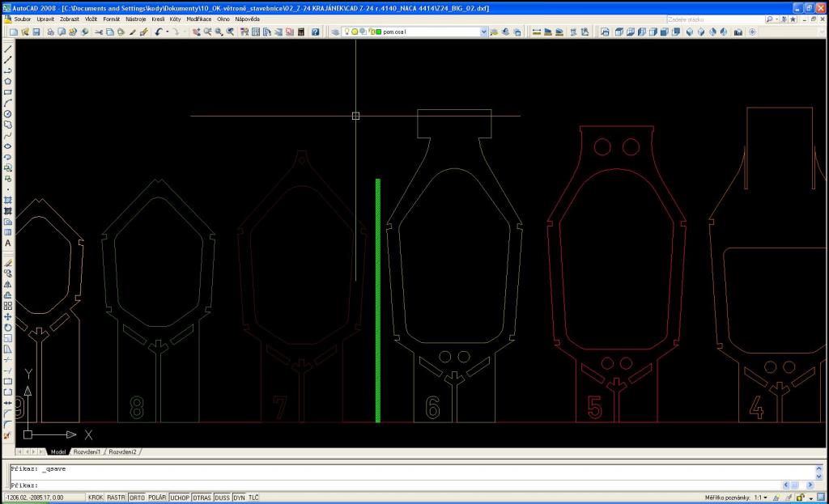829x504 pixels.
Task: Open the Help question mark icon
Action: tap(316, 32)
